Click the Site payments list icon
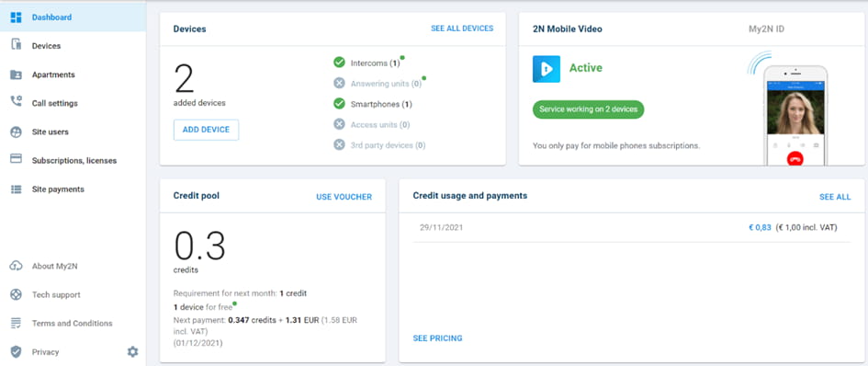 (x=16, y=189)
